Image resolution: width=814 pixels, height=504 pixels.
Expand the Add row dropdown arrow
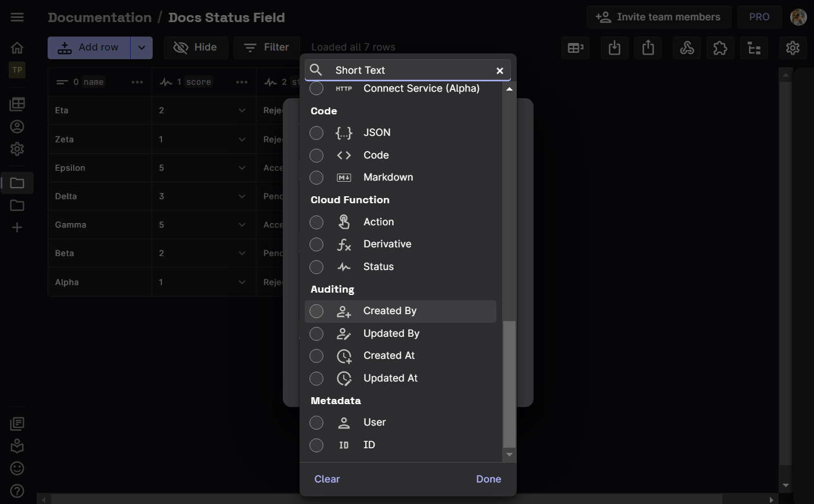click(x=142, y=48)
